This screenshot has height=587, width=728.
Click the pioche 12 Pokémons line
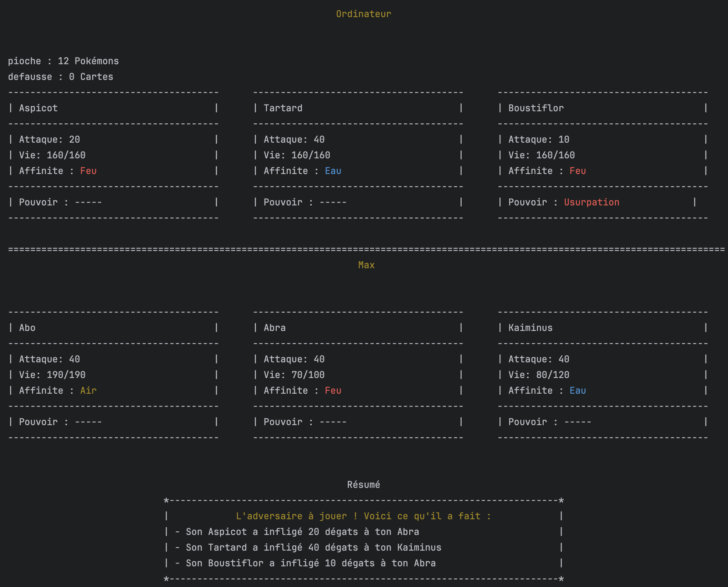click(63, 61)
